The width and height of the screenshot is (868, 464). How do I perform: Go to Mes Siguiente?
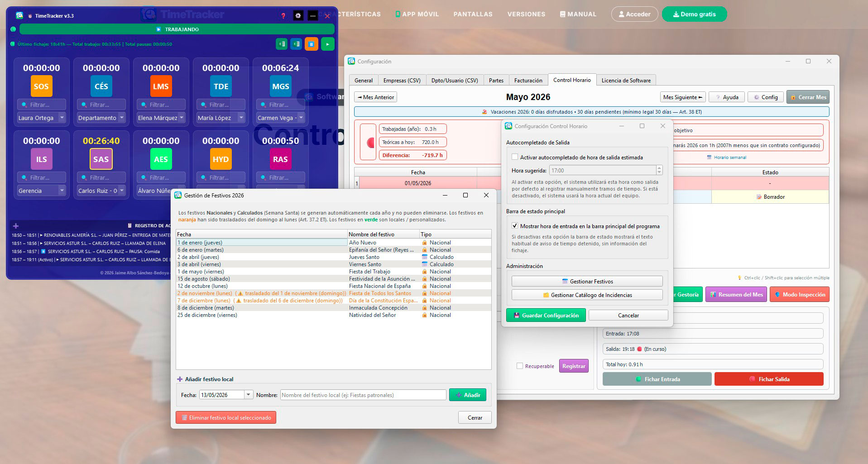point(683,97)
